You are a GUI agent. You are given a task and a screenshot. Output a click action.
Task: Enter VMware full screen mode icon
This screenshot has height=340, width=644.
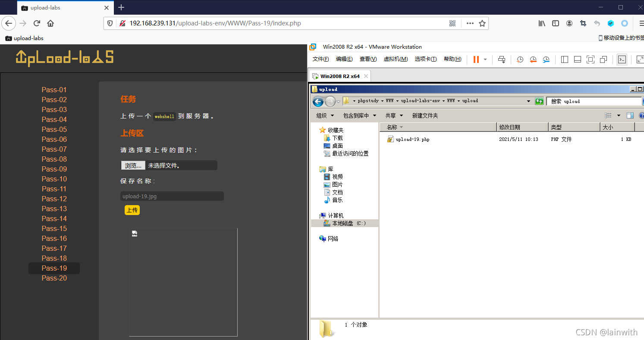pyautogui.click(x=591, y=59)
